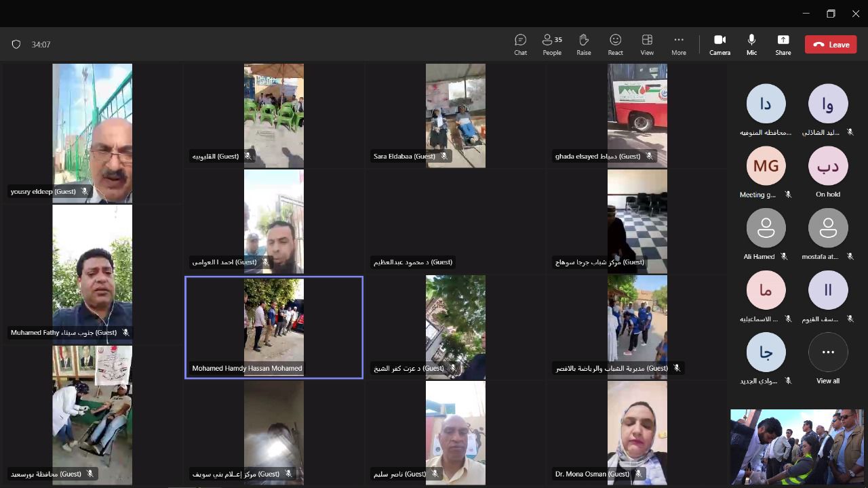The image size is (868, 488).
Task: Open the View layout options
Action: click(647, 44)
